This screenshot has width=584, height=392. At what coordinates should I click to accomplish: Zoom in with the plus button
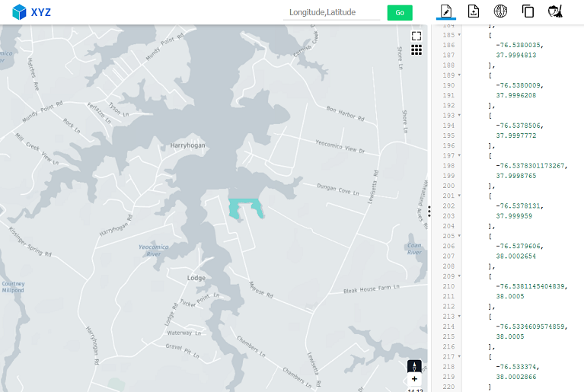pos(414,379)
